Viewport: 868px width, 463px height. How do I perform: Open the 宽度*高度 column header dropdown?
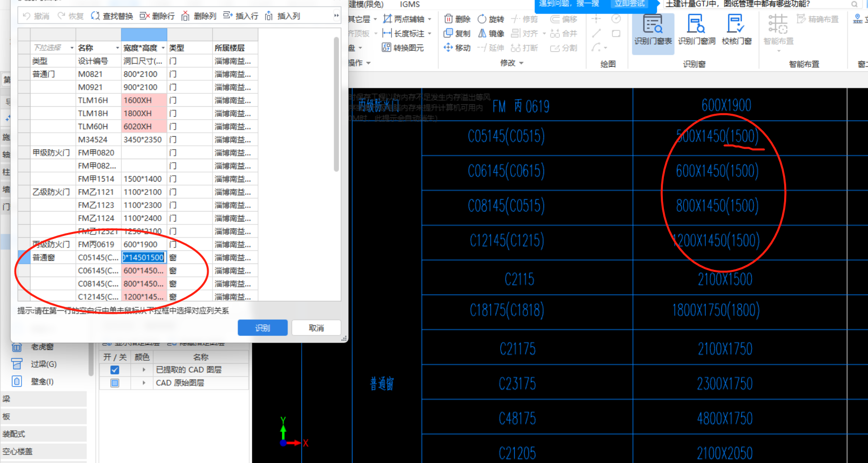tap(163, 48)
